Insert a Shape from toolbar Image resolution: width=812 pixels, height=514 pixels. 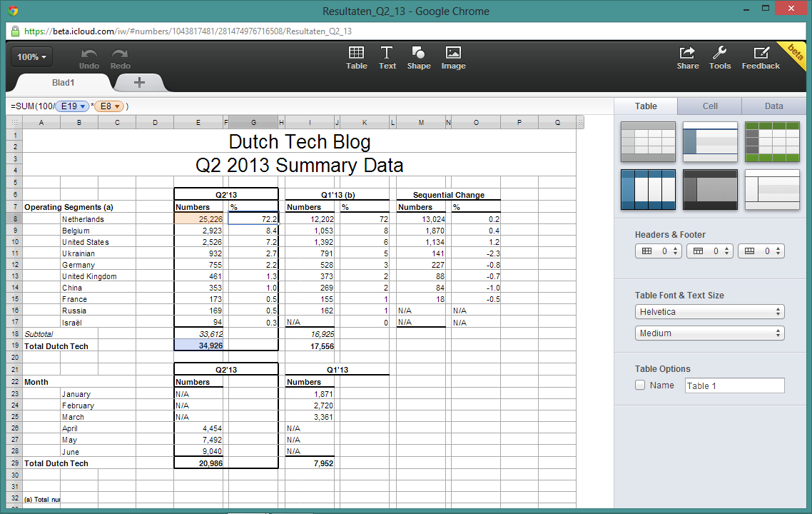coord(418,58)
